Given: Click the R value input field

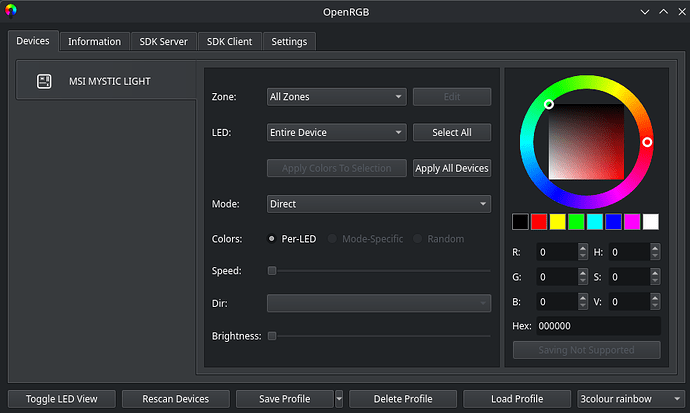Looking at the screenshot, I should [557, 252].
